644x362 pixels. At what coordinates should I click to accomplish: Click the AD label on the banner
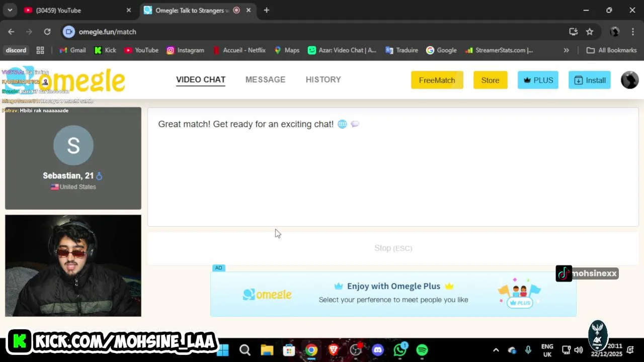click(x=218, y=268)
